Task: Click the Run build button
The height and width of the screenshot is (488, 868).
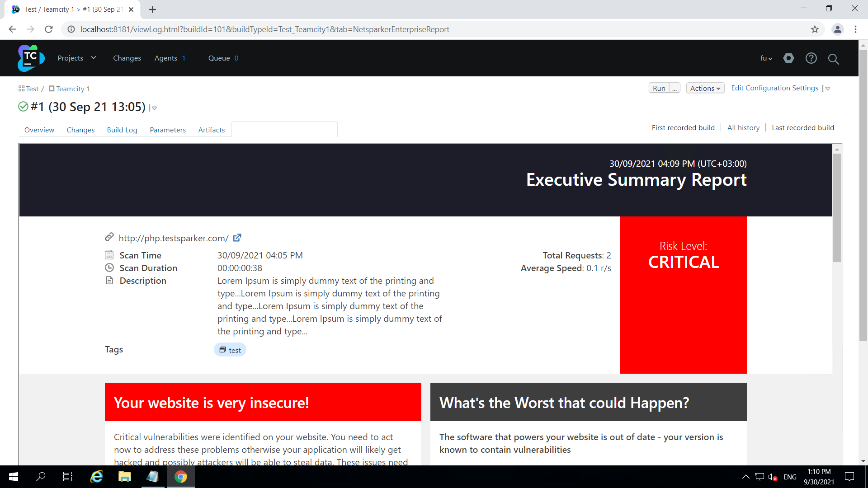Action: tap(659, 88)
